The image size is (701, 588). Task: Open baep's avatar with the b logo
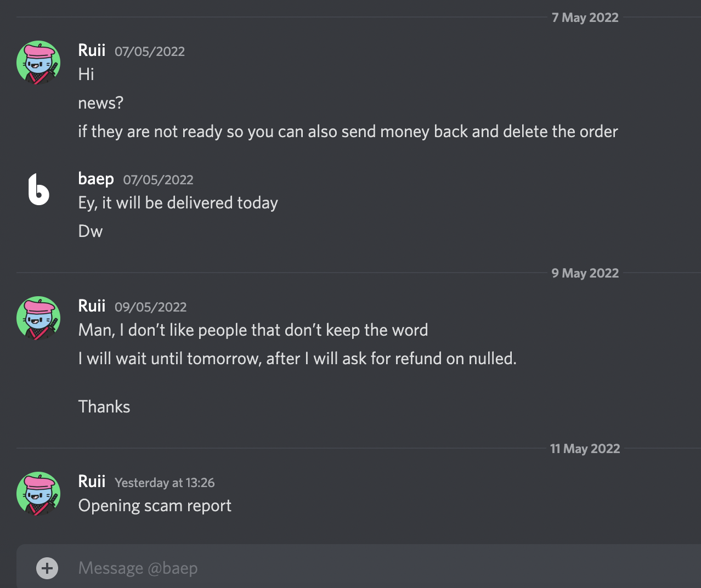38,190
